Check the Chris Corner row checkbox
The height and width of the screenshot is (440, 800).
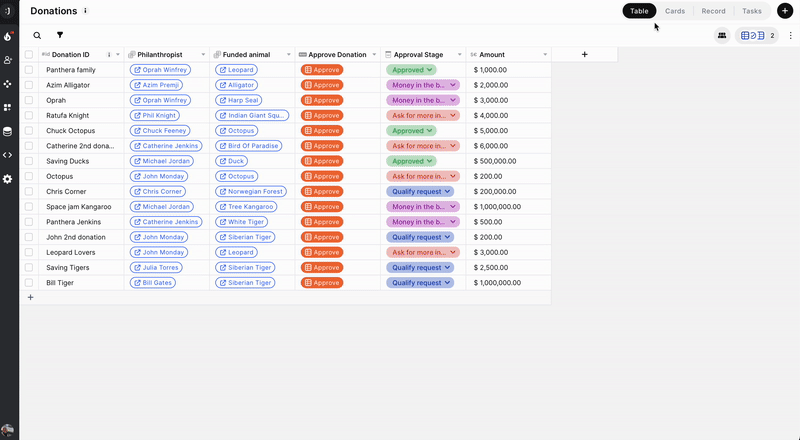coord(29,192)
